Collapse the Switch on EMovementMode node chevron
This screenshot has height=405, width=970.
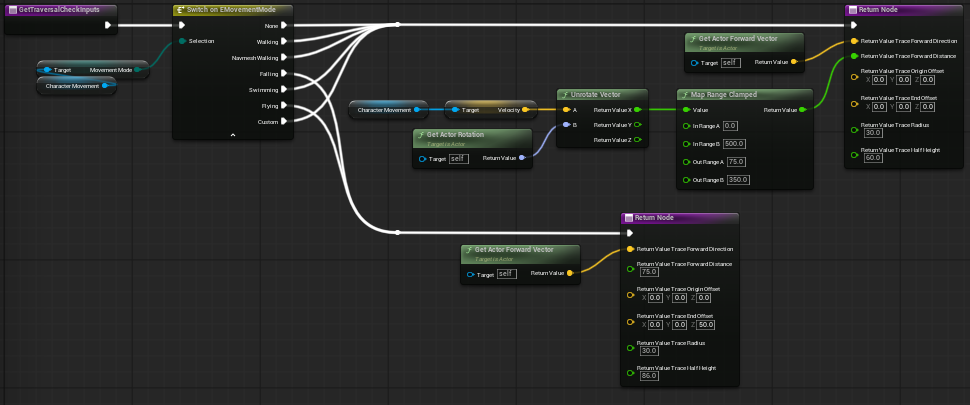[233, 134]
